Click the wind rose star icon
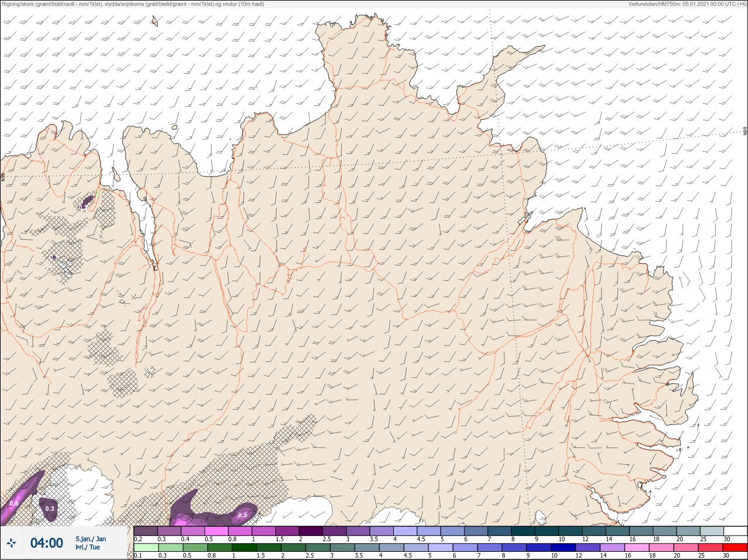The width and height of the screenshot is (748, 560). click(11, 543)
